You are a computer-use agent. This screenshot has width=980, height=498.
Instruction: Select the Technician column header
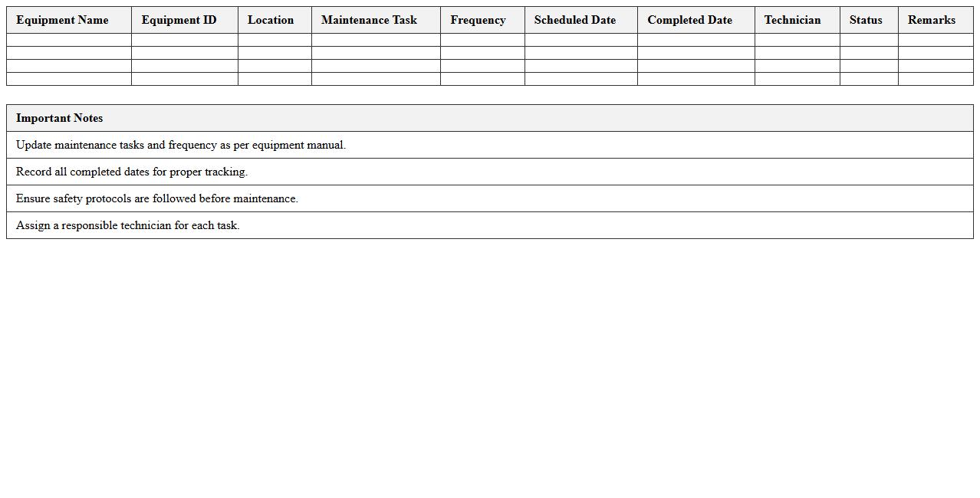[792, 20]
